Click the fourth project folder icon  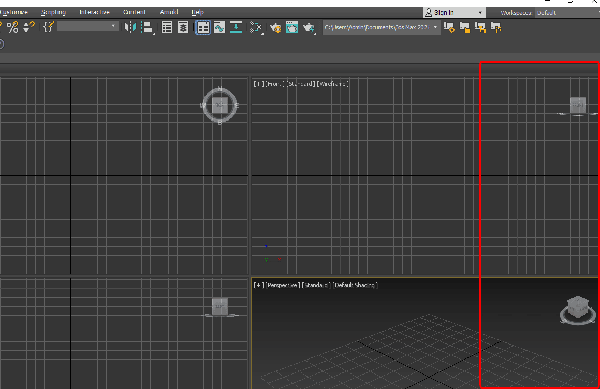[496, 27]
